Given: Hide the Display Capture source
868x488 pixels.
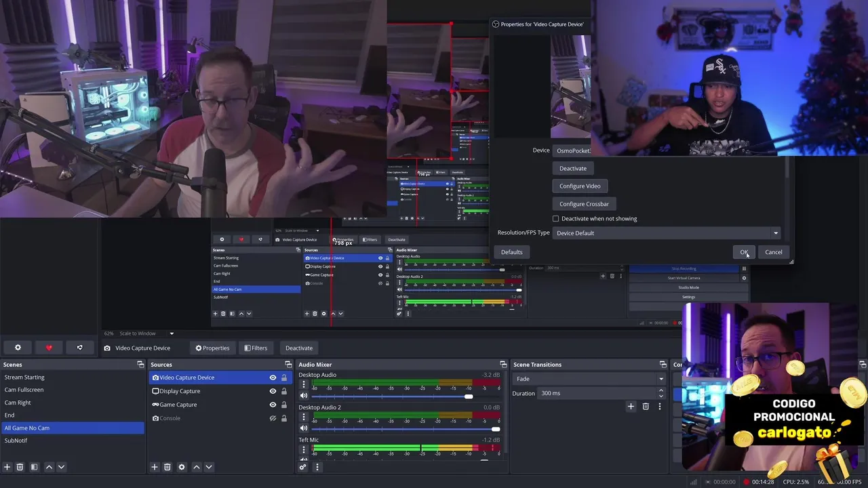Looking at the screenshot, I should (x=273, y=391).
